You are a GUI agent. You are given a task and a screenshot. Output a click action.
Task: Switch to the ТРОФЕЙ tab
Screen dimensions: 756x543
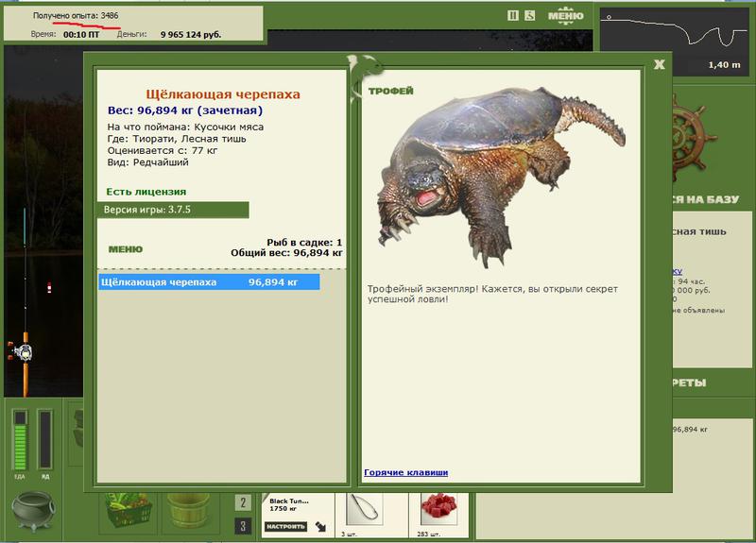tap(390, 91)
